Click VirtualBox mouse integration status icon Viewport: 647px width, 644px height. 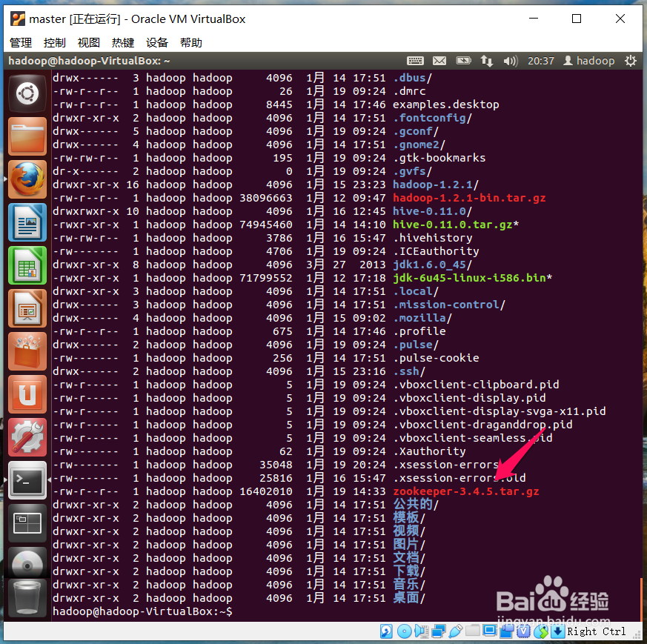pos(541,631)
